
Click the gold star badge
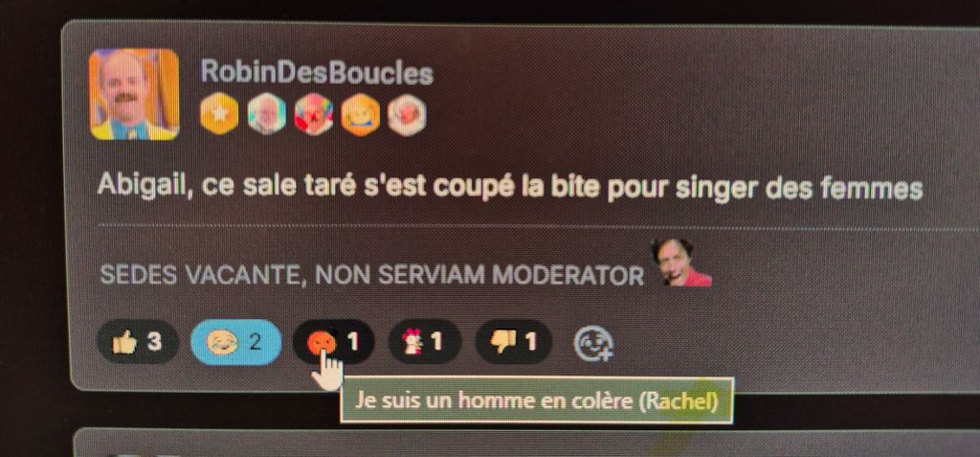(219, 114)
